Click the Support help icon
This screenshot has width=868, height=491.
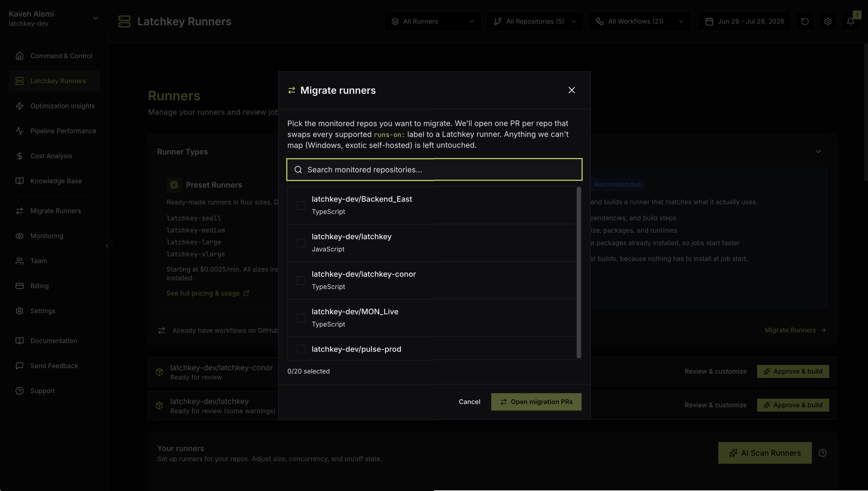tap(20, 390)
